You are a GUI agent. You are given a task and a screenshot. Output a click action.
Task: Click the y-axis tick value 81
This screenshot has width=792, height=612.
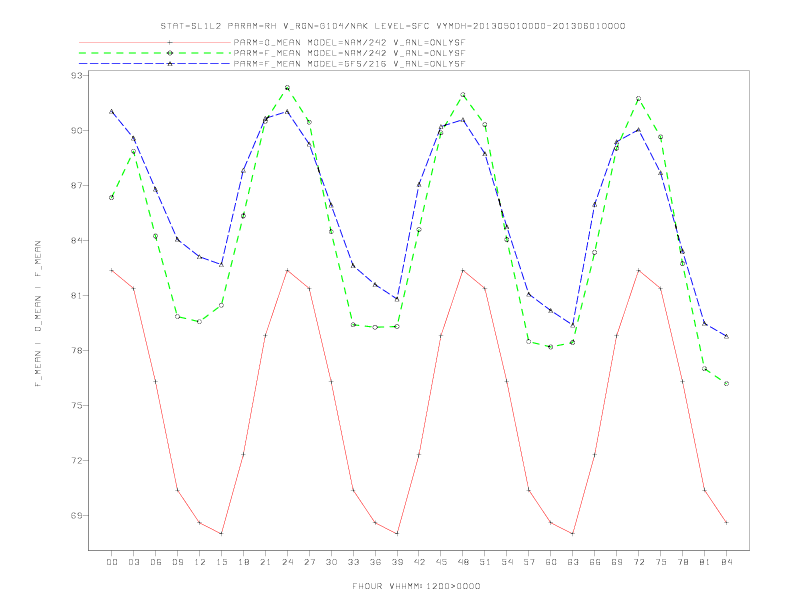coord(77,295)
